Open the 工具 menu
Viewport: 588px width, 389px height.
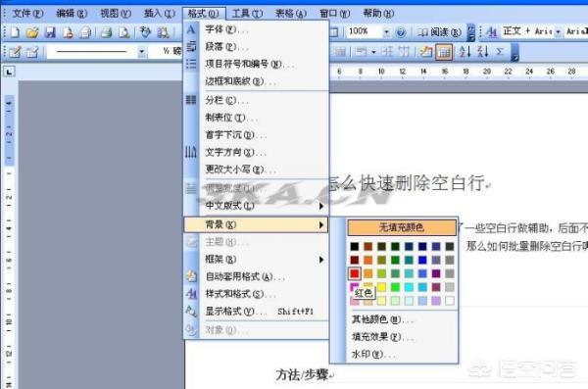(x=247, y=14)
